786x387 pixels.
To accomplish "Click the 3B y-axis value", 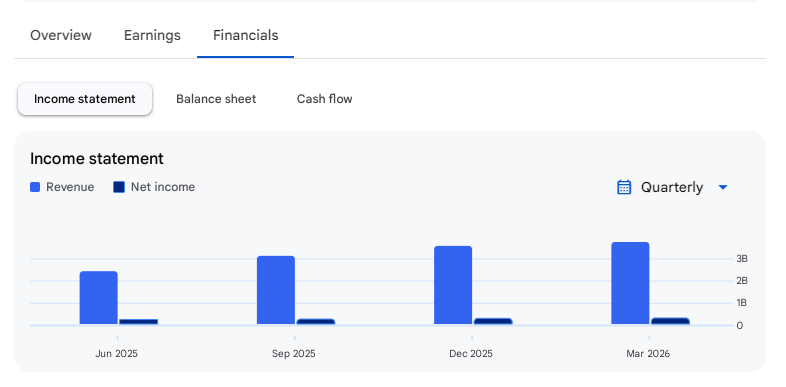I will 742,259.
